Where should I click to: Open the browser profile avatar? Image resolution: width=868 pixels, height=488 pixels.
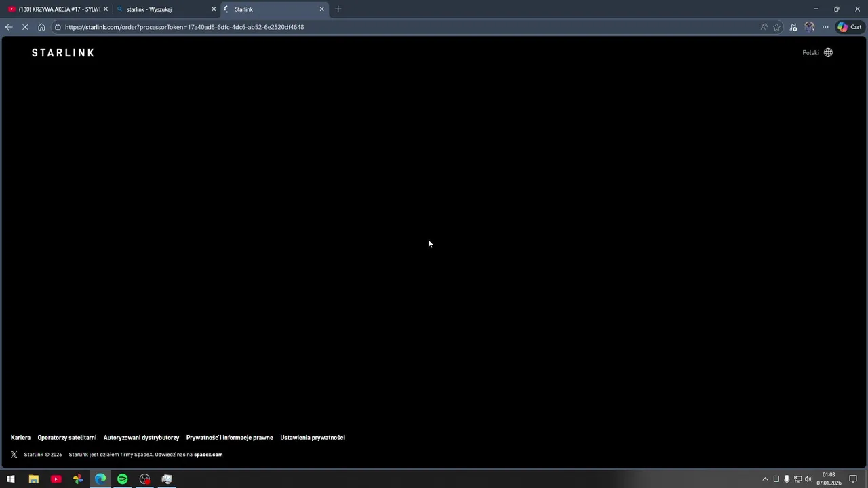coord(810,27)
